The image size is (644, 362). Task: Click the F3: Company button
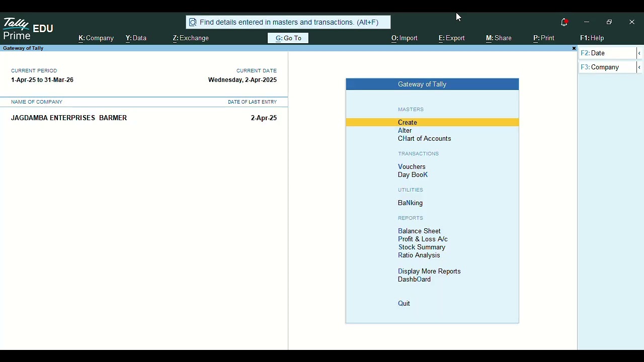point(608,67)
